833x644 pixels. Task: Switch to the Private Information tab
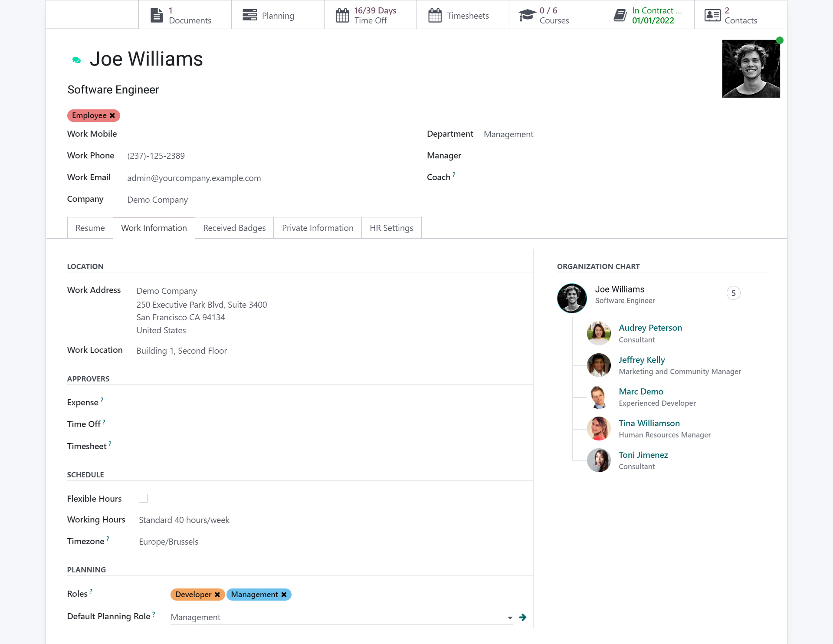coord(317,227)
